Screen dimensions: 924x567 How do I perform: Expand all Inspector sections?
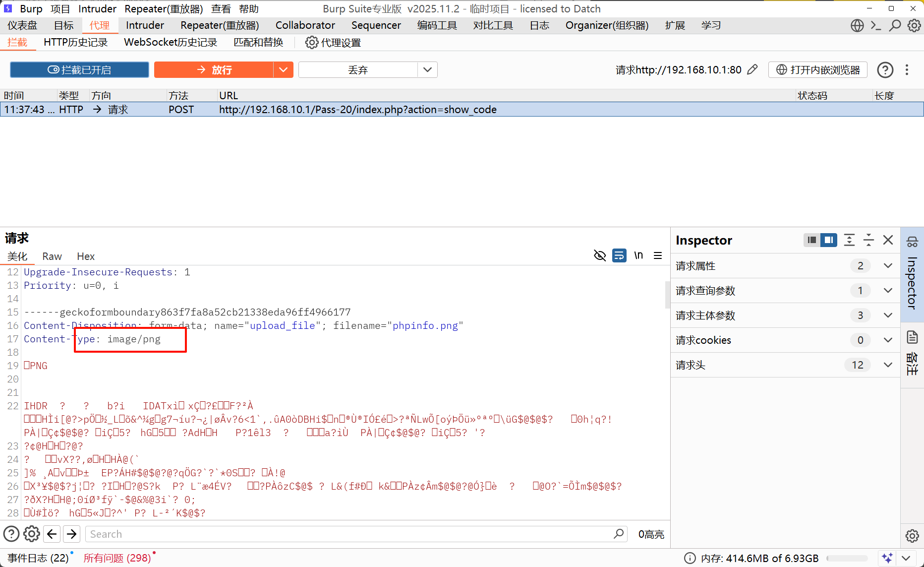(849, 240)
